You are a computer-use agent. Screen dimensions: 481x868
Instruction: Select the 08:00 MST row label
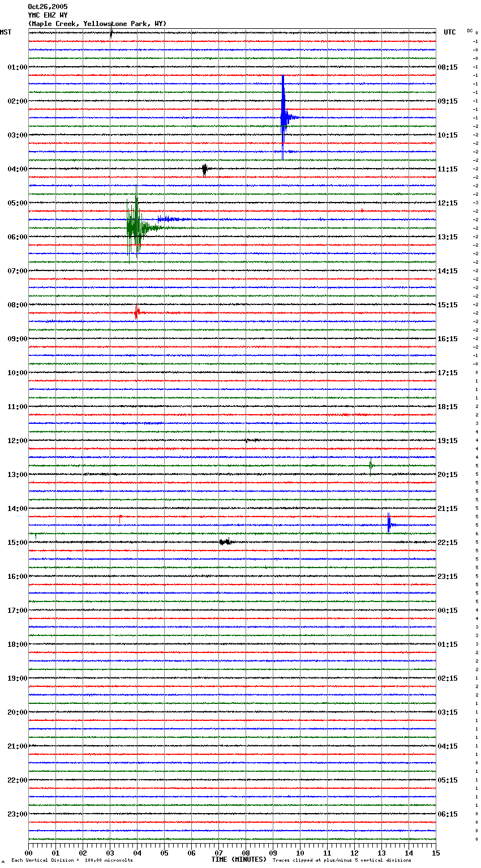pyautogui.click(x=18, y=305)
